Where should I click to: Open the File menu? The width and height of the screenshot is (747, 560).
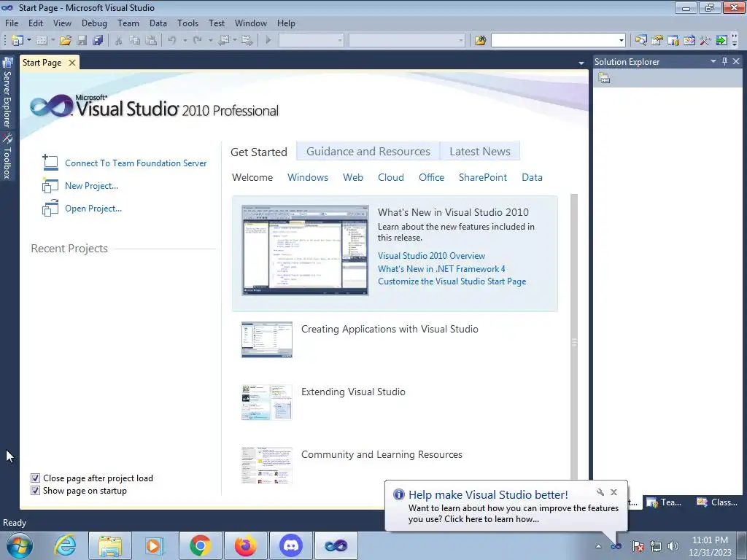12,23
